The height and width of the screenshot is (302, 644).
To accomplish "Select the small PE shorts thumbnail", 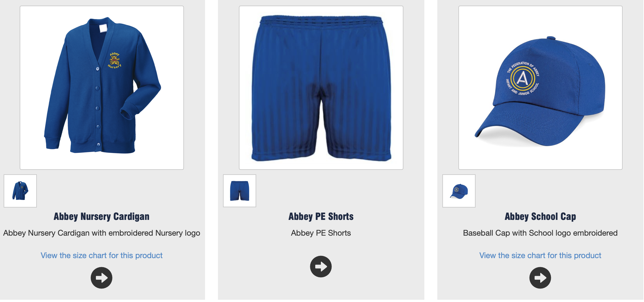I will (240, 191).
